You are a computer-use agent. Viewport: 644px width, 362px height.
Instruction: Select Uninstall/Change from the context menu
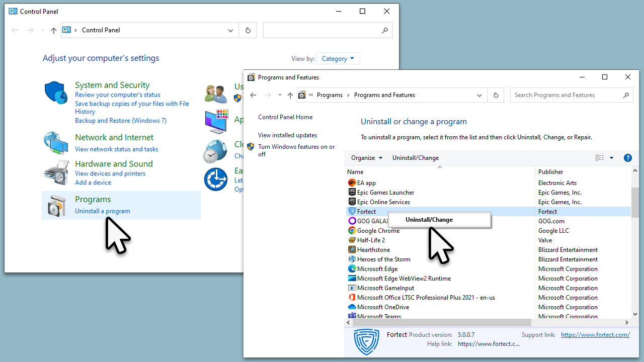440,220
